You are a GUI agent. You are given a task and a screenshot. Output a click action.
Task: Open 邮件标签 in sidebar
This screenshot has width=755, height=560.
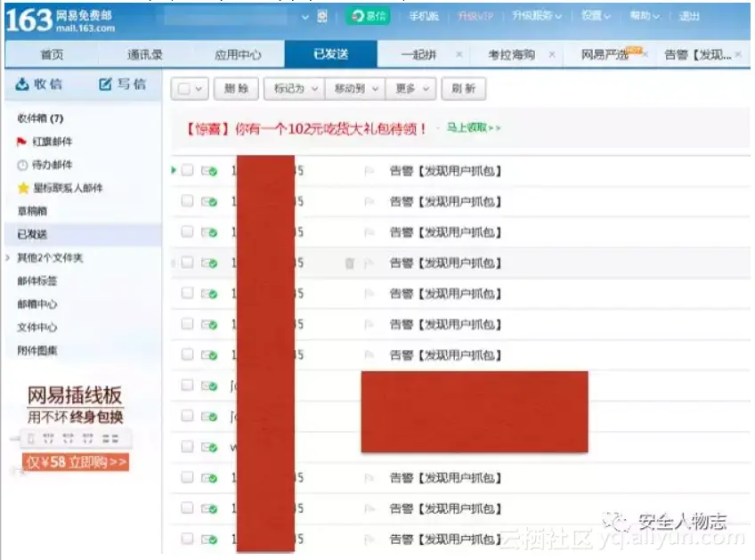pyautogui.click(x=37, y=281)
